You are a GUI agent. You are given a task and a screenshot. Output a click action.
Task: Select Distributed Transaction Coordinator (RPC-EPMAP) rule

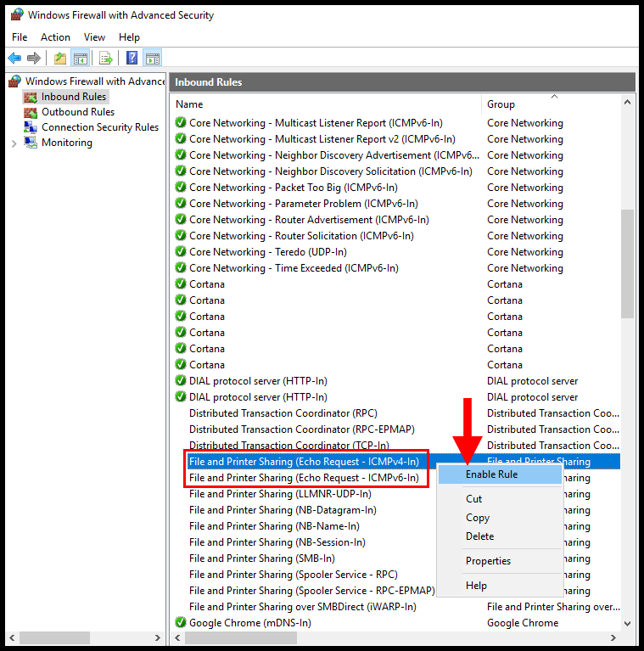pos(302,429)
